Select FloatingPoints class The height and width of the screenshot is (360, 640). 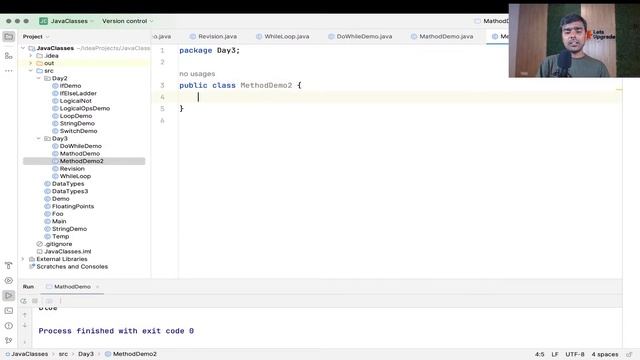pos(73,207)
